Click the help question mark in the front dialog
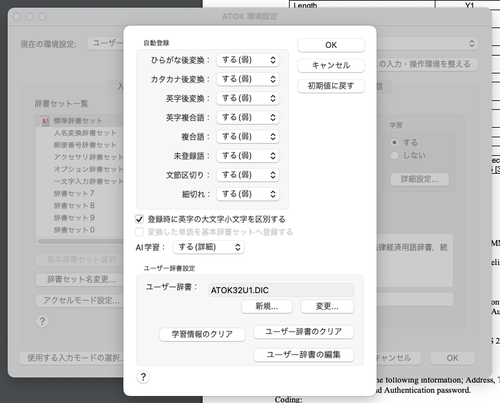Screen dimensions: 500x403 143,377
